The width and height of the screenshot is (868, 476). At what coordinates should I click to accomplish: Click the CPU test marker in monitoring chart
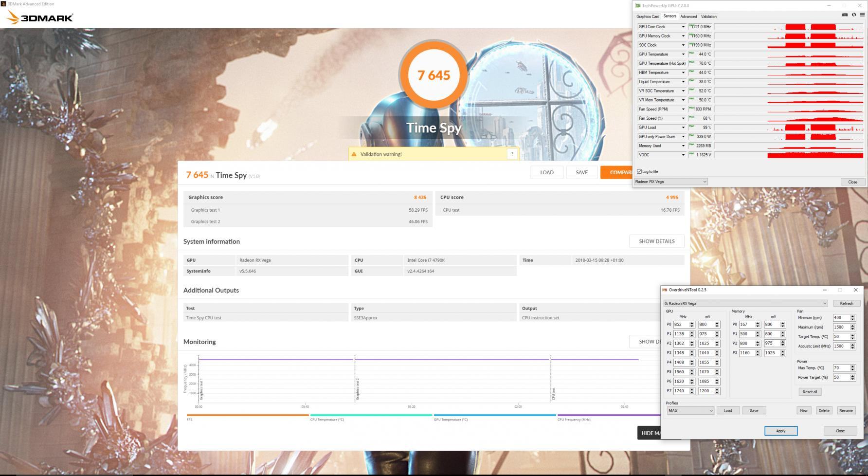[x=553, y=394]
